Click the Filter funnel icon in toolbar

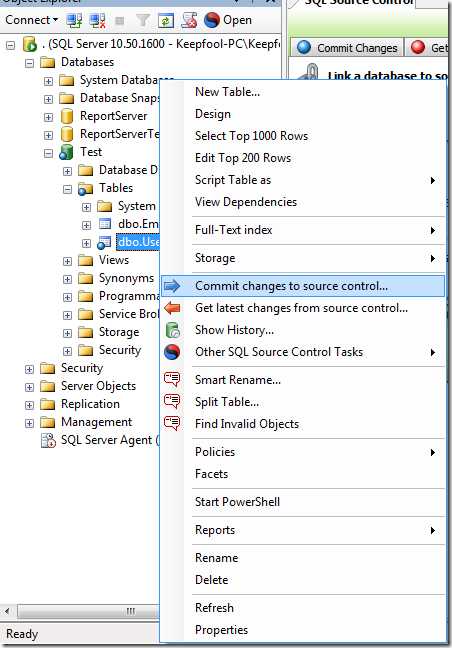[143, 20]
